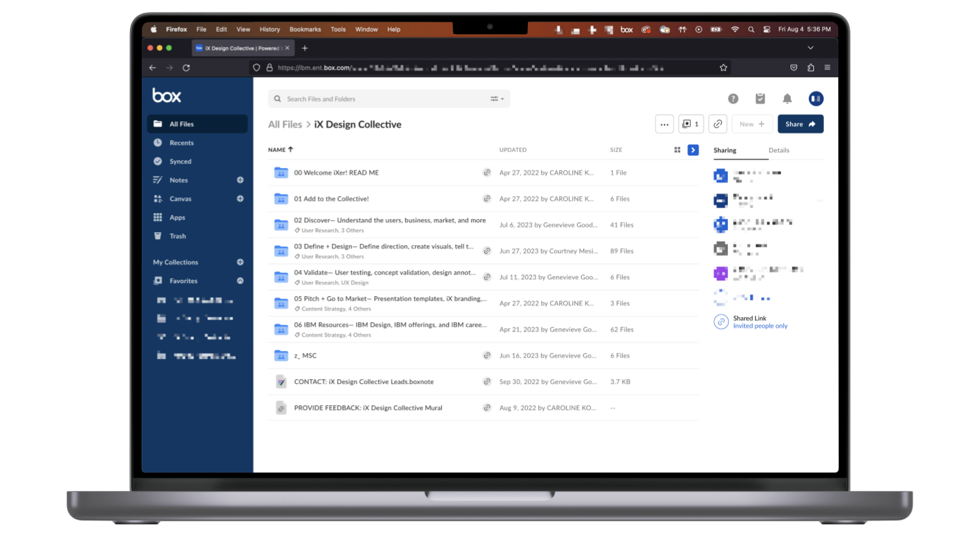
Task: Open Firefox extensions puzzle icon
Action: pos(811,67)
